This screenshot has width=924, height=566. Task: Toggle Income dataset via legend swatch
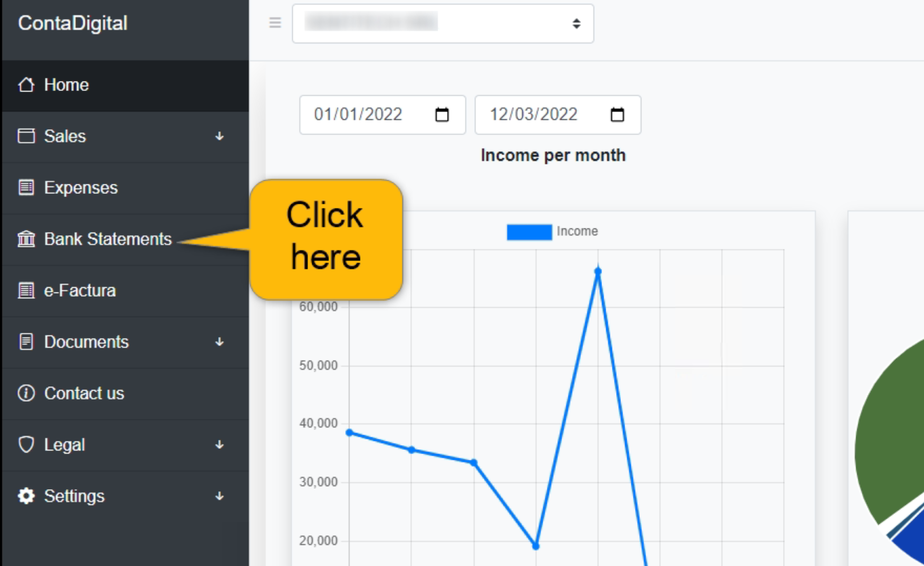click(529, 232)
